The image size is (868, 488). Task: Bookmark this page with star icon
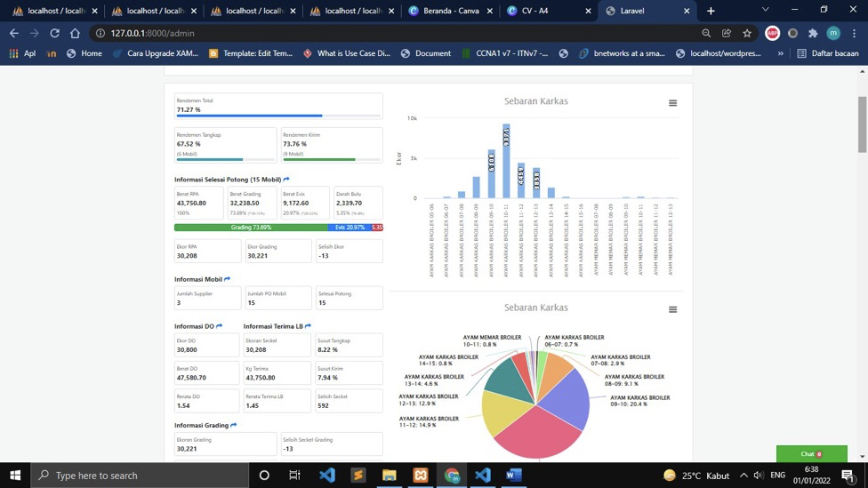(x=747, y=33)
